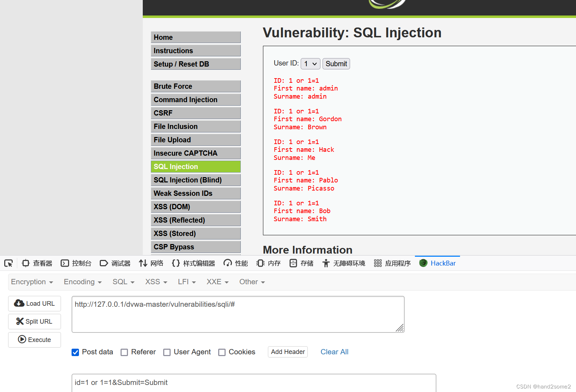This screenshot has width=576, height=392.
Task: Disable the Post data checkbox
Action: 75,352
